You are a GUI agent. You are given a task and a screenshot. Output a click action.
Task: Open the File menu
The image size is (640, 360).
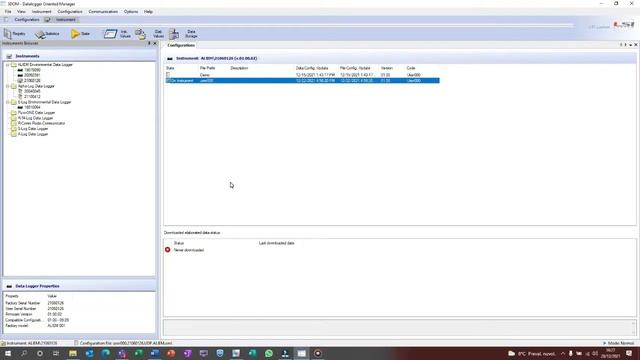tap(8, 11)
